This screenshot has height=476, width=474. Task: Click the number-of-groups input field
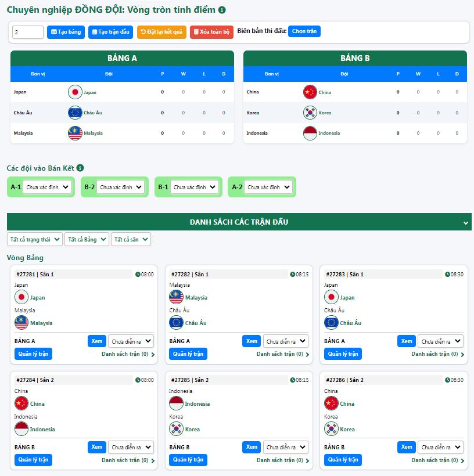coord(28,32)
